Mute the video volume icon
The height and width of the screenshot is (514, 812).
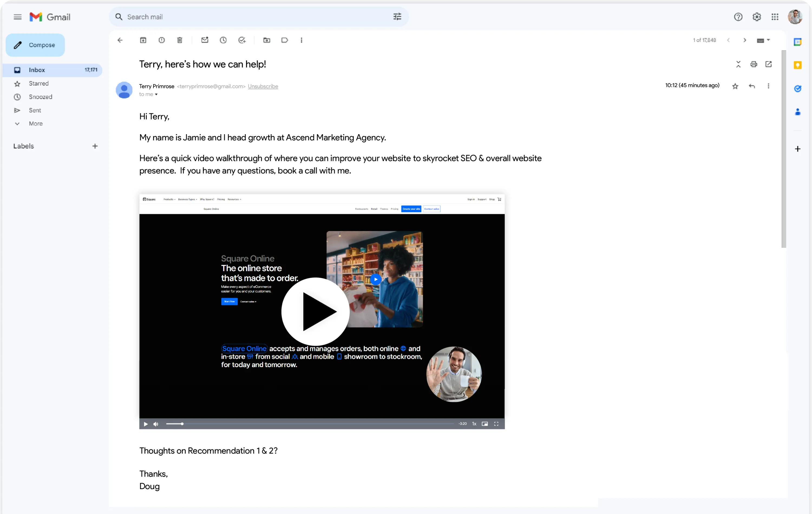(156, 424)
